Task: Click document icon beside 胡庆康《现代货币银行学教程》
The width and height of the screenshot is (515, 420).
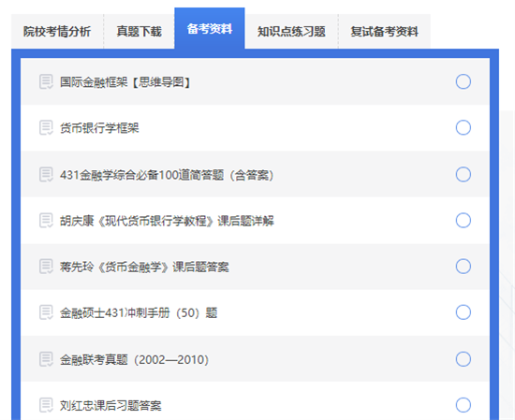Action: tap(46, 220)
